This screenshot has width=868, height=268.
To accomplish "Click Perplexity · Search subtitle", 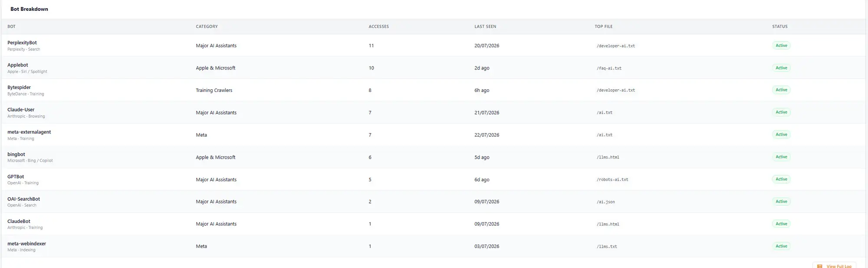I will 23,49.
